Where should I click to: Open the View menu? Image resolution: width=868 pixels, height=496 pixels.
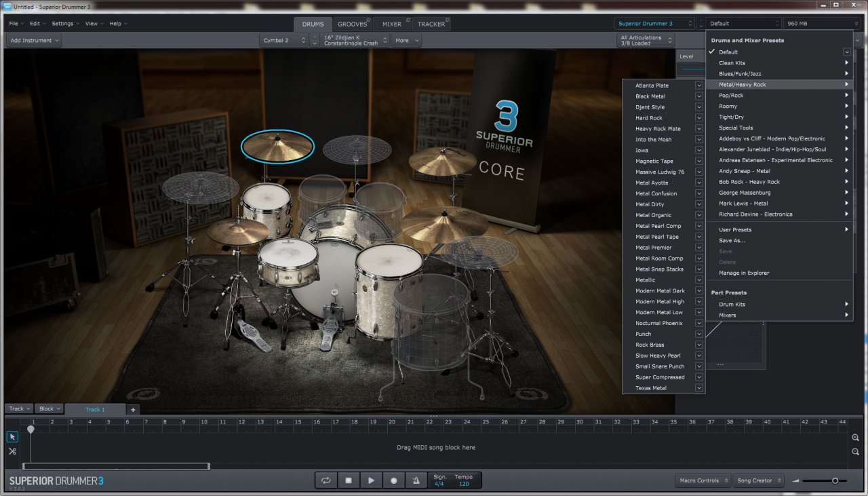[94, 24]
